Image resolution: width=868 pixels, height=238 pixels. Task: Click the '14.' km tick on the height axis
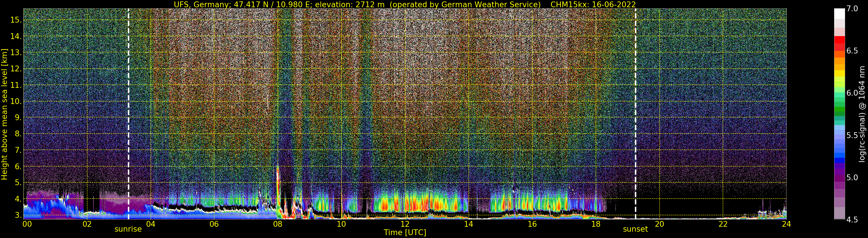pos(16,36)
